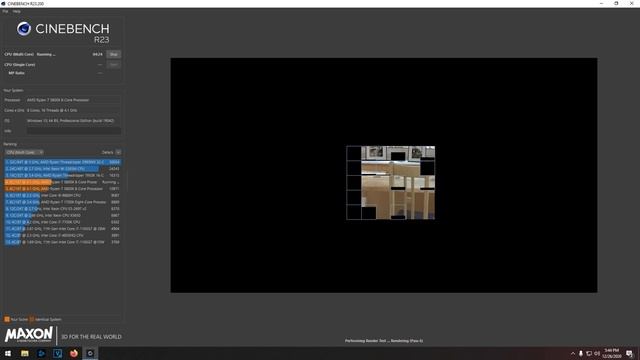Open the network tray icon
Screen dimensions: 640x360
(x=589, y=353)
